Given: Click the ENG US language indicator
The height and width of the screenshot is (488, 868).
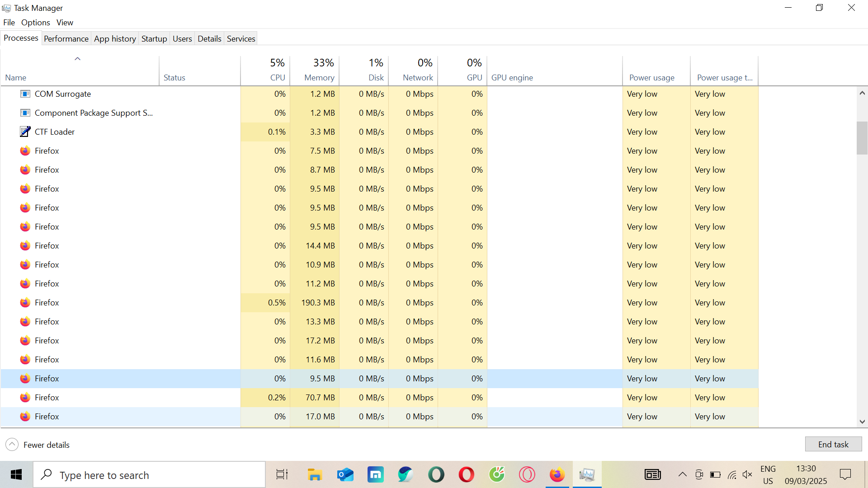Looking at the screenshot, I should (x=768, y=474).
